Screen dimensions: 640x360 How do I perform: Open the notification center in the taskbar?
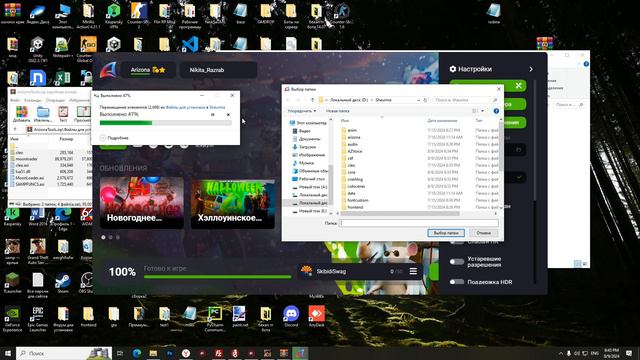tap(629, 353)
